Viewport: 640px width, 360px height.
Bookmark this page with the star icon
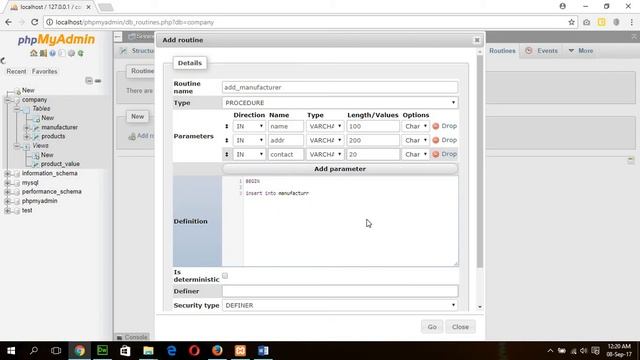tap(571, 22)
